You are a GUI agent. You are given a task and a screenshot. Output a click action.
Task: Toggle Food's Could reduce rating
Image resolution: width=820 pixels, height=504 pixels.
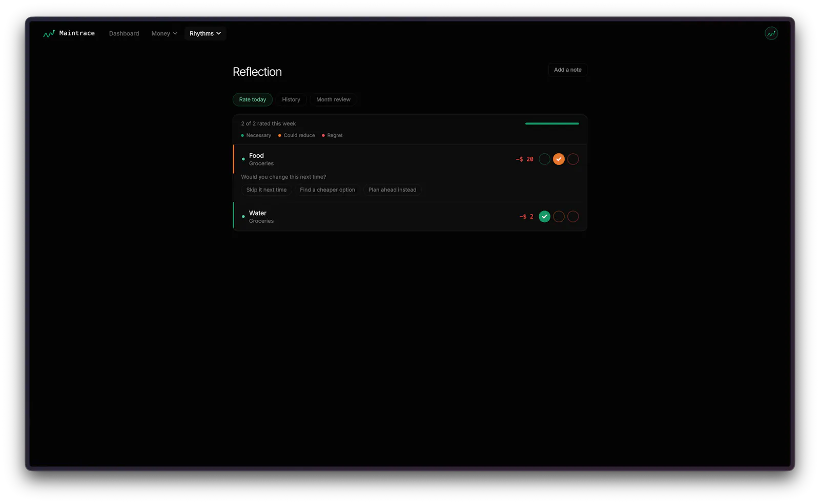coord(559,159)
